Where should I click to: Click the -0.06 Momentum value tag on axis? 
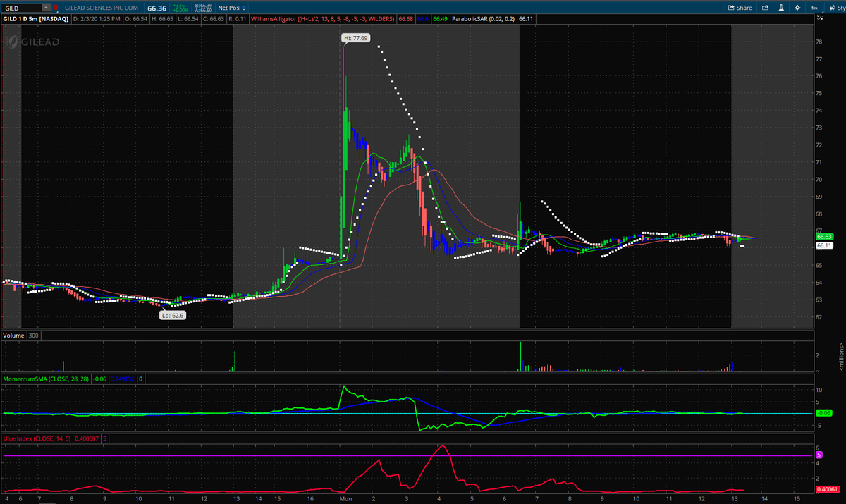tap(823, 413)
